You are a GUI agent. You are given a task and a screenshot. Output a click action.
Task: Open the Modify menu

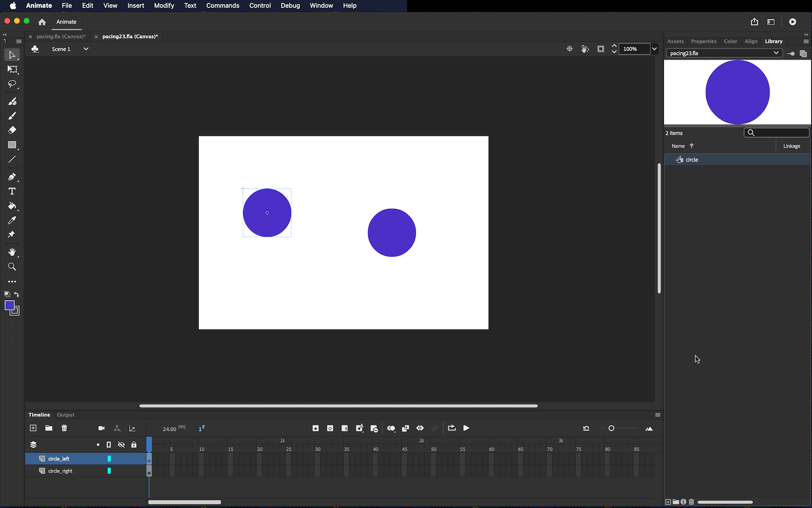[164, 6]
